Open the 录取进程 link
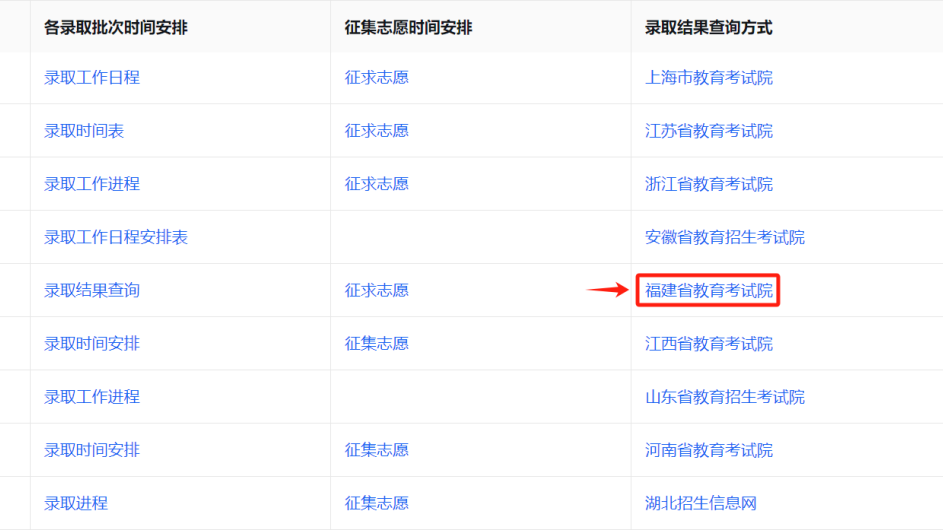Viewport: 943px width, 530px height. coord(76,503)
